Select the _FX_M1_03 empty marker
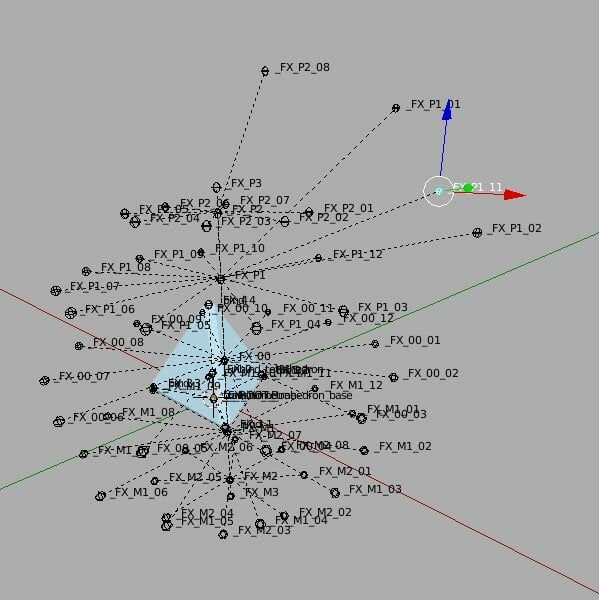 click(335, 493)
